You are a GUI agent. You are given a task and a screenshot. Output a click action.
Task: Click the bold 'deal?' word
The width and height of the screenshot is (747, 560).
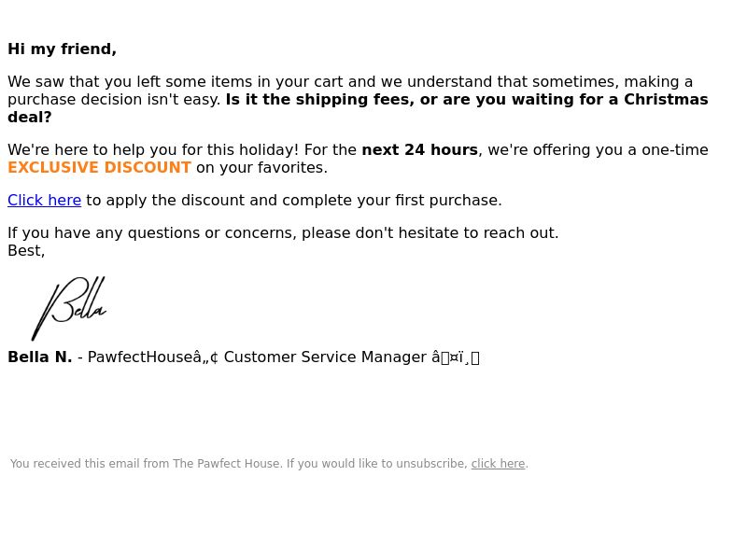(x=30, y=118)
